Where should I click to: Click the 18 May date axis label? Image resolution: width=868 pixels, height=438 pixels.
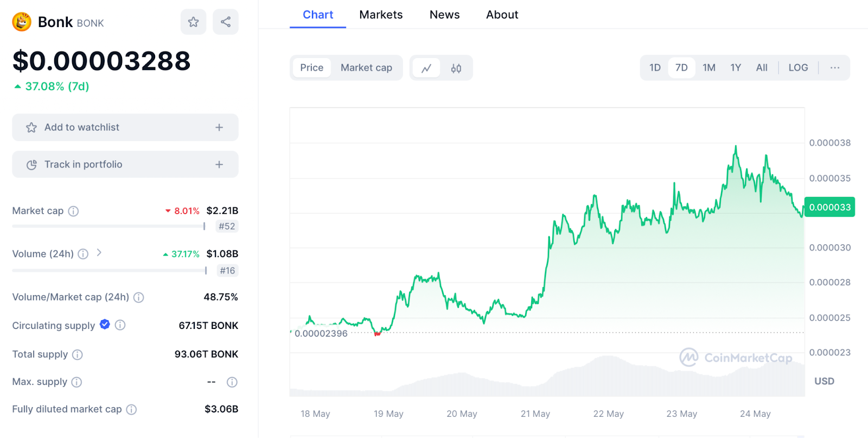click(x=315, y=414)
